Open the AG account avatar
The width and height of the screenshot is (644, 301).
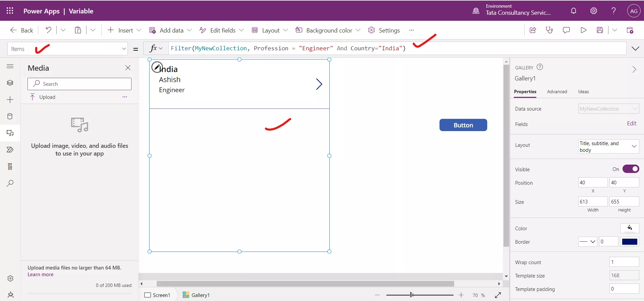634,11
